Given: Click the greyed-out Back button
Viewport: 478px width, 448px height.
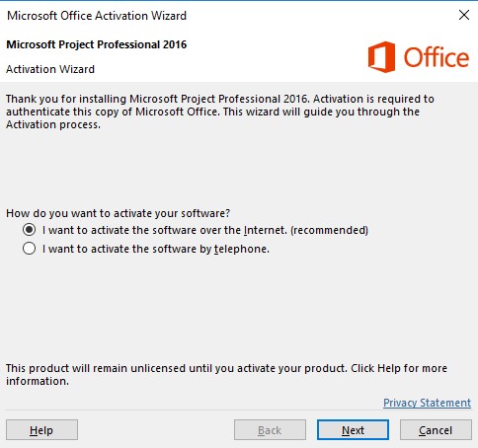Looking at the screenshot, I should point(270,430).
